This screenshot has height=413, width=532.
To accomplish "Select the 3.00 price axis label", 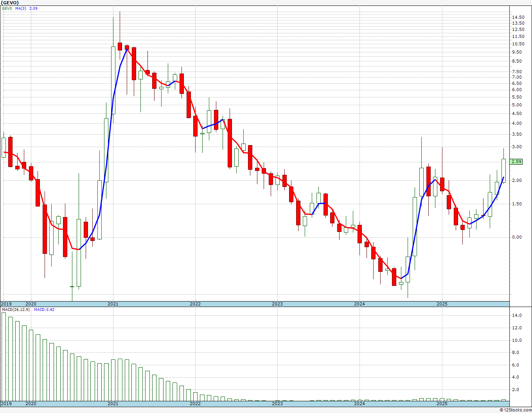I will pyautogui.click(x=517, y=147).
